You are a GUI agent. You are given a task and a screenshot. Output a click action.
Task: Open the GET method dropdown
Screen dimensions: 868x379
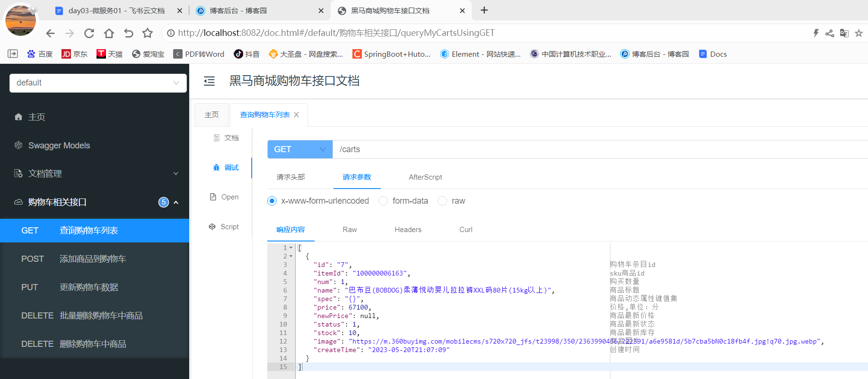[x=300, y=149]
